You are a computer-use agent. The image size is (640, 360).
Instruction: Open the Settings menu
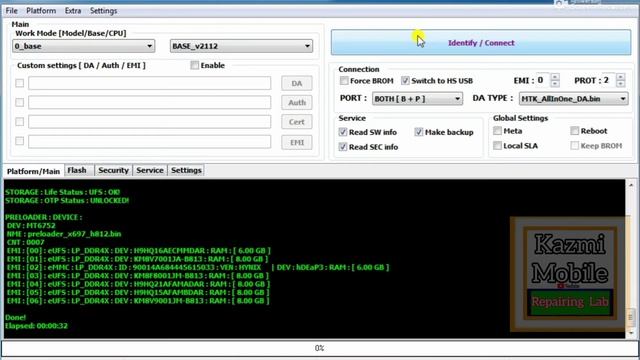pos(103,11)
